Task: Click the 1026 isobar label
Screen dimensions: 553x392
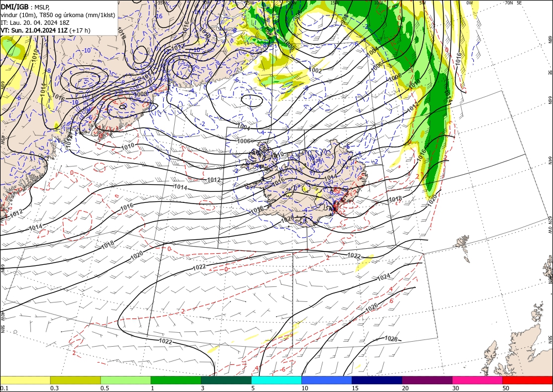Action: pos(372,308)
